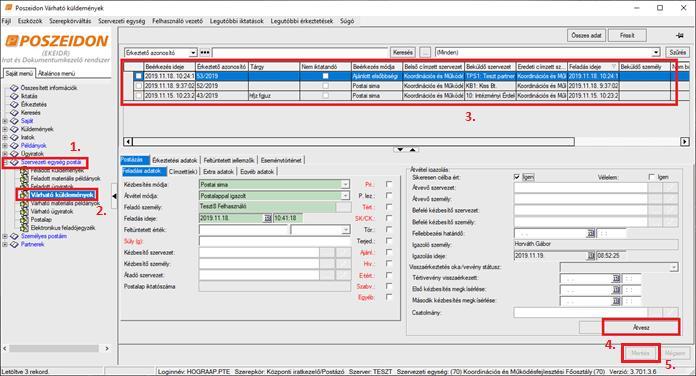
Task: Toggle the Sikeresen célba ért Igen checkbox
Action: coord(517,177)
